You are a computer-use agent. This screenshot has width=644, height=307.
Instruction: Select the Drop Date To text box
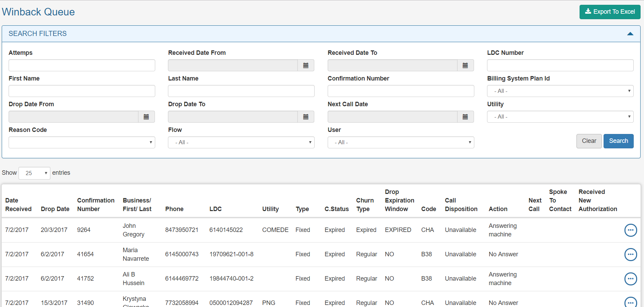pyautogui.click(x=233, y=117)
